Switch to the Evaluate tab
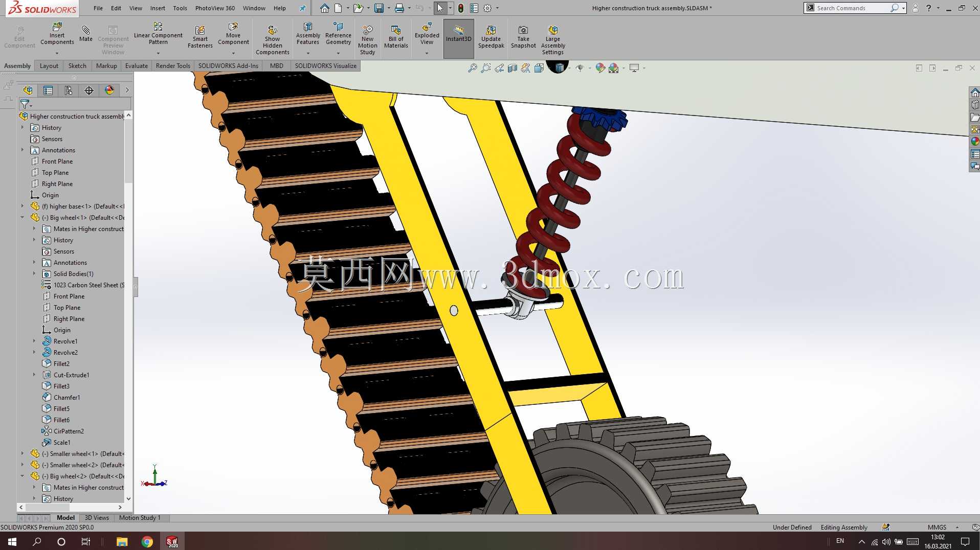Screen dimensions: 980x550 137,65
